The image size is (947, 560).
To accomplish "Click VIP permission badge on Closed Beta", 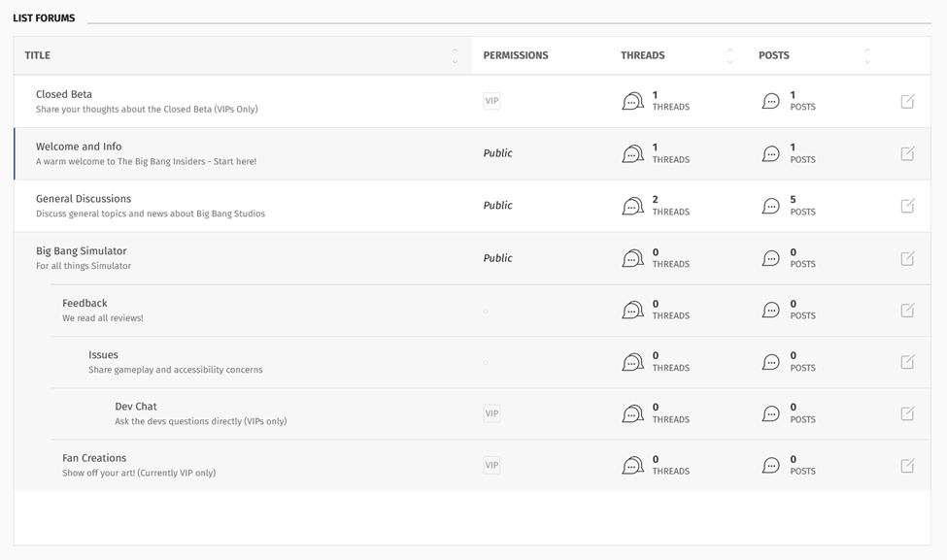I will pyautogui.click(x=491, y=101).
